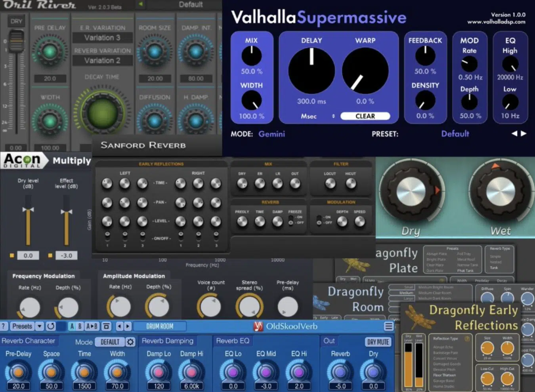Open the OldSkoolVerb help question mark

4,326
